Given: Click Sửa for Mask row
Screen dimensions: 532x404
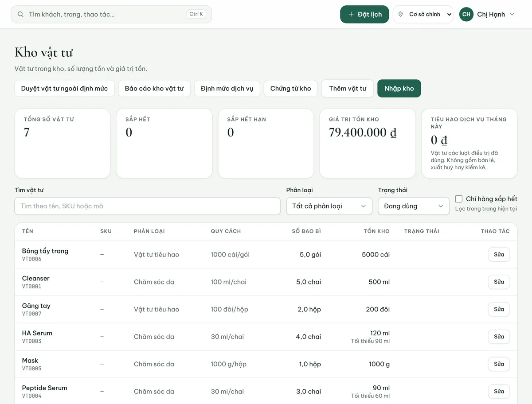Looking at the screenshot, I should click(499, 364).
